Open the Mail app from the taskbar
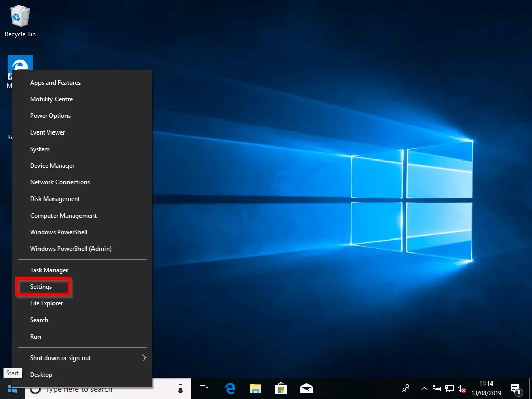The image size is (532, 399). point(306,388)
